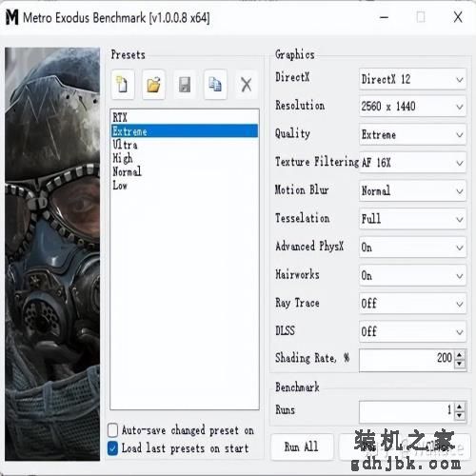This screenshot has width=476, height=476.
Task: Open the DLSS Off dropdown
Action: (x=412, y=332)
